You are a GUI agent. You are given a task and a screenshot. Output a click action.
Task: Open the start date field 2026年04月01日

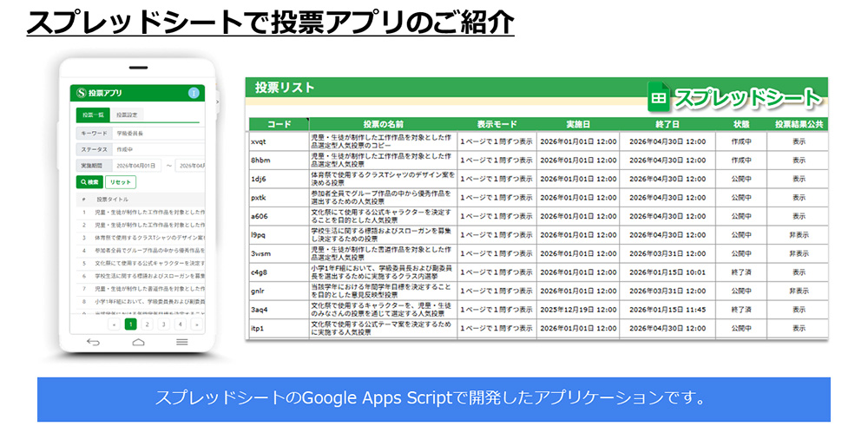click(x=137, y=166)
